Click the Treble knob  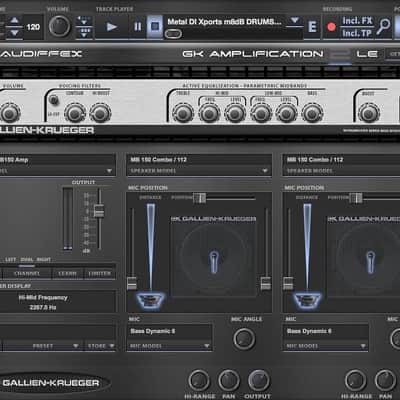pyautogui.click(x=183, y=113)
